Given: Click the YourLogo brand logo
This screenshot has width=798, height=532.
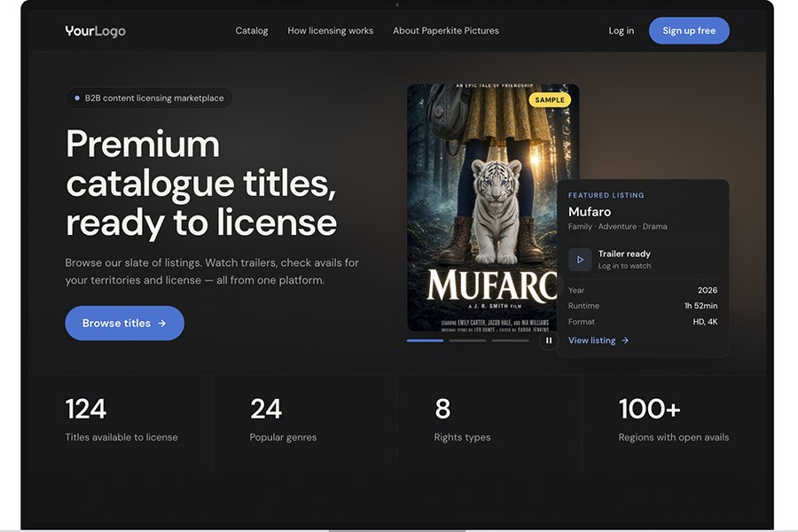Looking at the screenshot, I should click(x=95, y=31).
